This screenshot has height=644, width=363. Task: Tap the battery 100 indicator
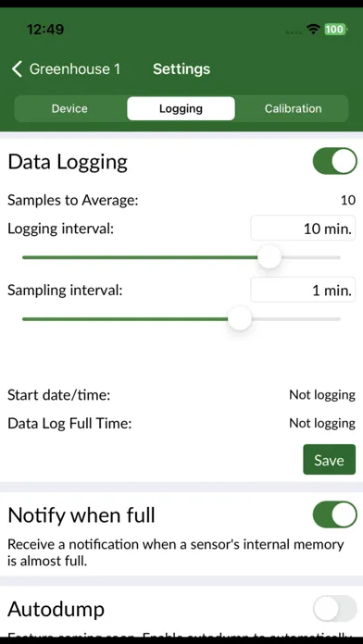click(335, 30)
